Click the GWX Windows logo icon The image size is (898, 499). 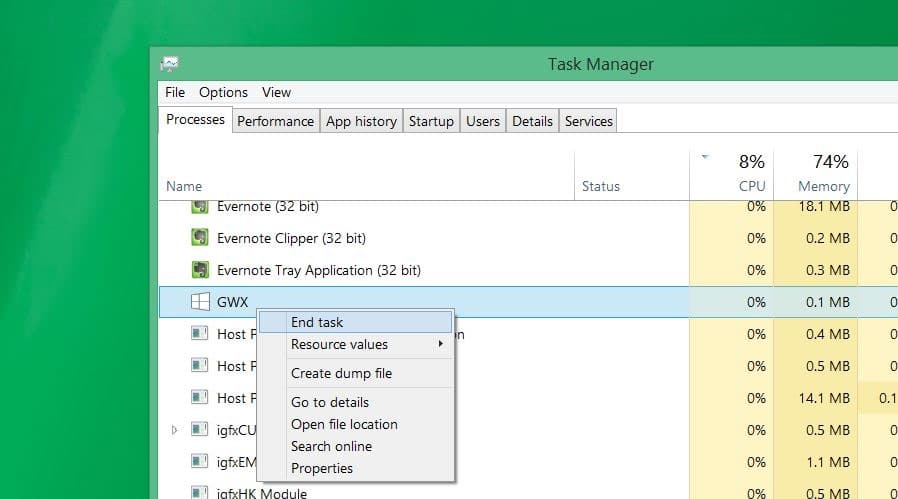[x=200, y=301]
